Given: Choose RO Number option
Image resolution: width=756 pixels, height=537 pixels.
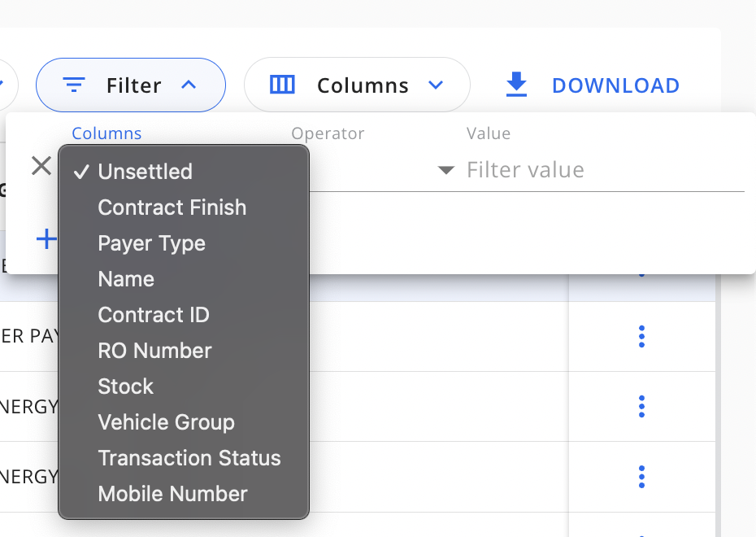Looking at the screenshot, I should click(183, 351).
